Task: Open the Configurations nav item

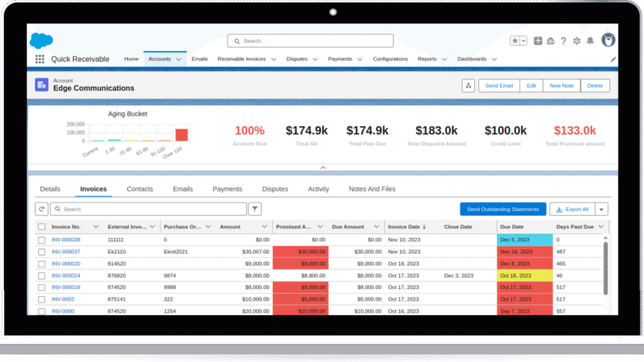Action: click(x=390, y=59)
